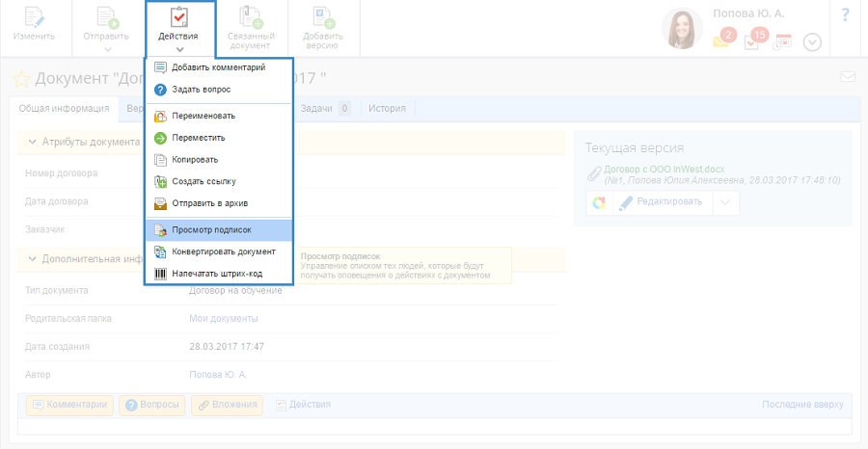Viewport: 868px width, 449px height.
Task: Click the paperclip attachment icon in Текущая версия
Action: pos(594,173)
